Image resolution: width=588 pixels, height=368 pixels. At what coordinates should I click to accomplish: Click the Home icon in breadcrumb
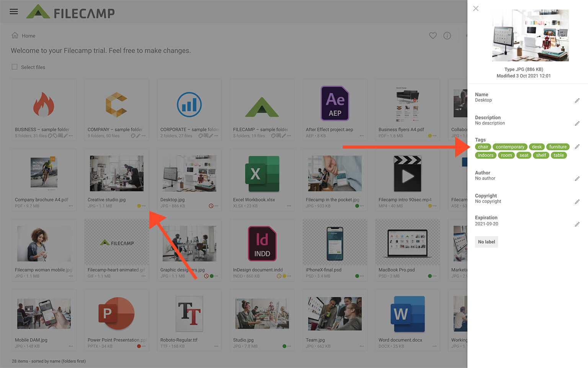pyautogui.click(x=15, y=36)
